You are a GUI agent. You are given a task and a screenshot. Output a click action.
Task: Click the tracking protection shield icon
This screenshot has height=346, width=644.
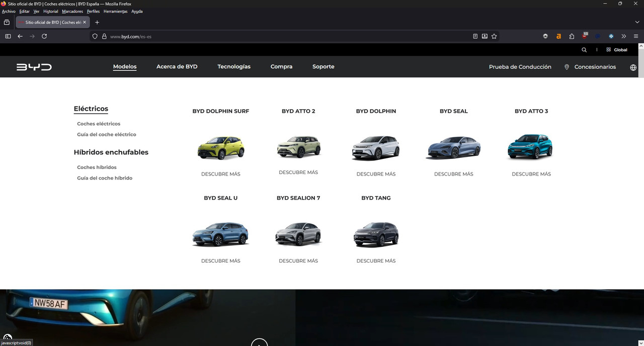pyautogui.click(x=95, y=36)
